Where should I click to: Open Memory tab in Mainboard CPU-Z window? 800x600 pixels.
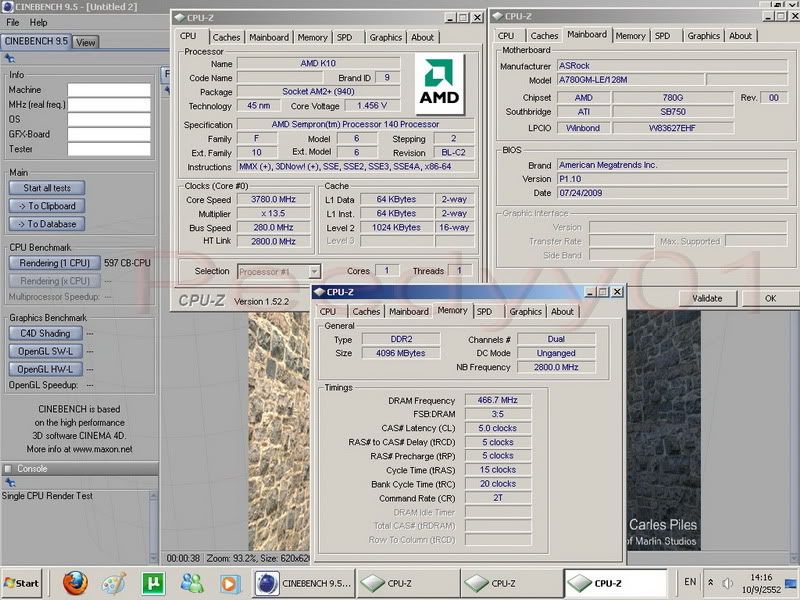[x=630, y=36]
